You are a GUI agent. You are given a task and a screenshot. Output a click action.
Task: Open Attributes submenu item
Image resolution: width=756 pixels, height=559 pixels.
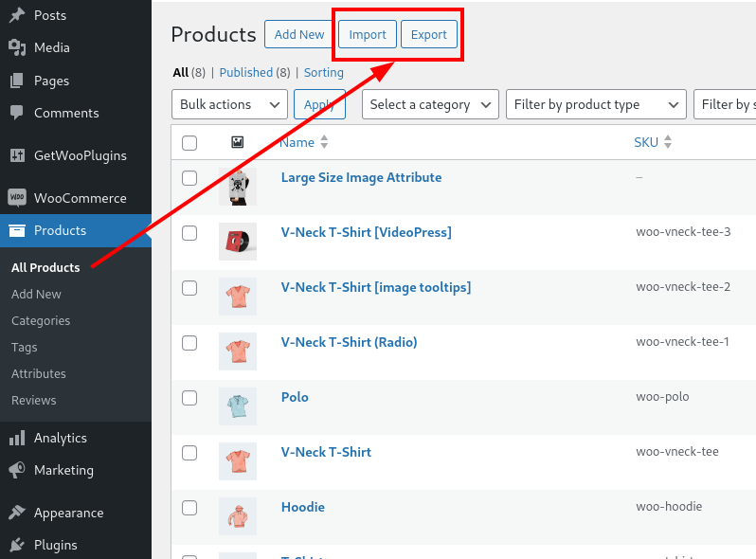(39, 374)
